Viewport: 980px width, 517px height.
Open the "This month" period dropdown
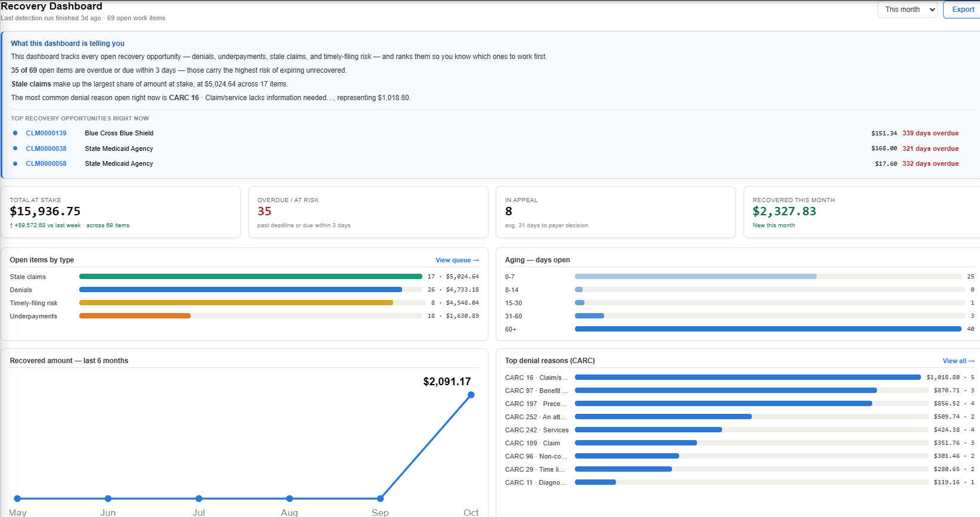pyautogui.click(x=907, y=10)
